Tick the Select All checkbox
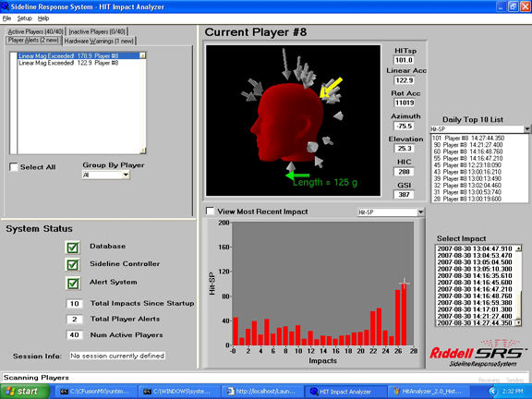 point(14,167)
